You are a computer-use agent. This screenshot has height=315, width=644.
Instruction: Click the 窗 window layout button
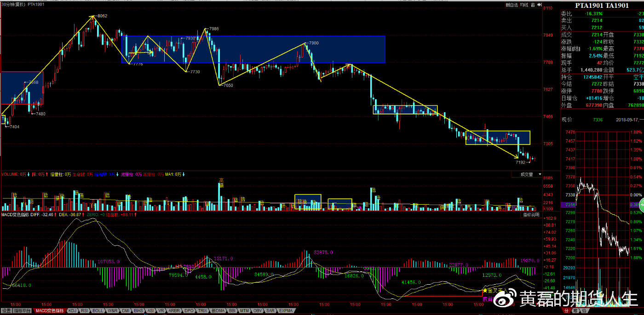532,5
